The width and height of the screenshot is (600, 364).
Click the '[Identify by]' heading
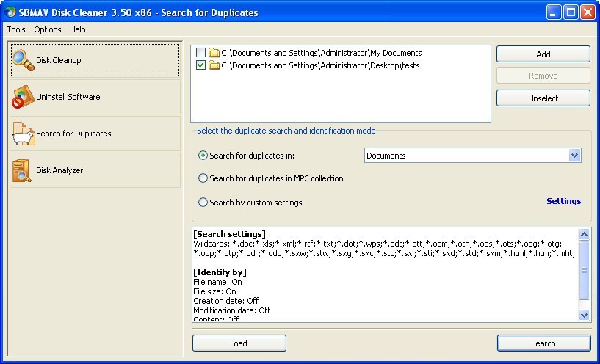click(220, 272)
